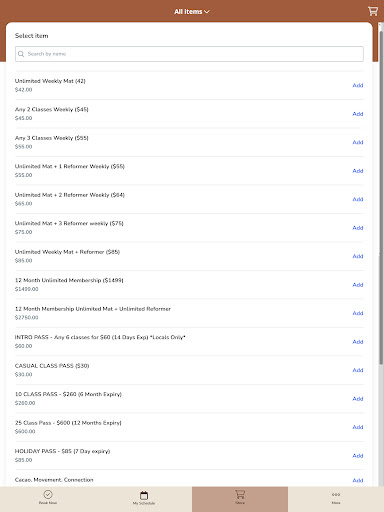Add Unlimited Weekly Mat ($42)
Screen dimensions: 384x512
coord(358,85)
